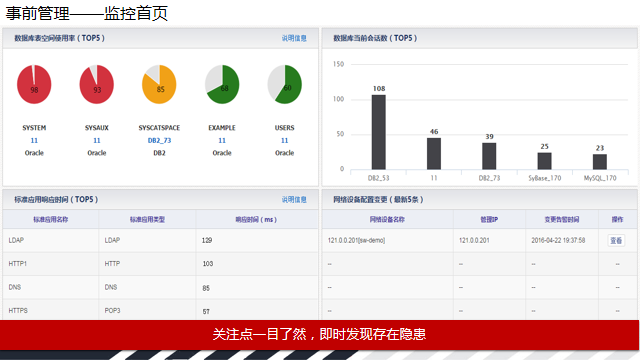Open the DB2_73 link under SYSCATSPACE
This screenshot has height=360, width=640.
pos(159,140)
